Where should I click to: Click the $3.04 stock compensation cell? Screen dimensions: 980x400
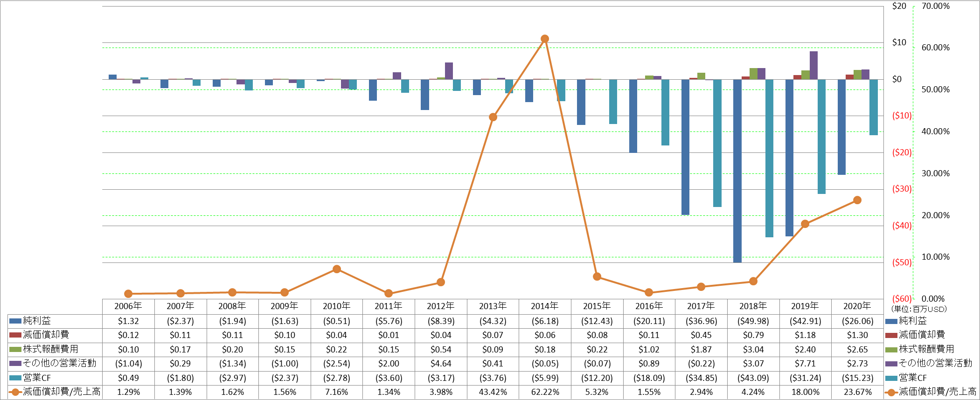click(x=753, y=350)
